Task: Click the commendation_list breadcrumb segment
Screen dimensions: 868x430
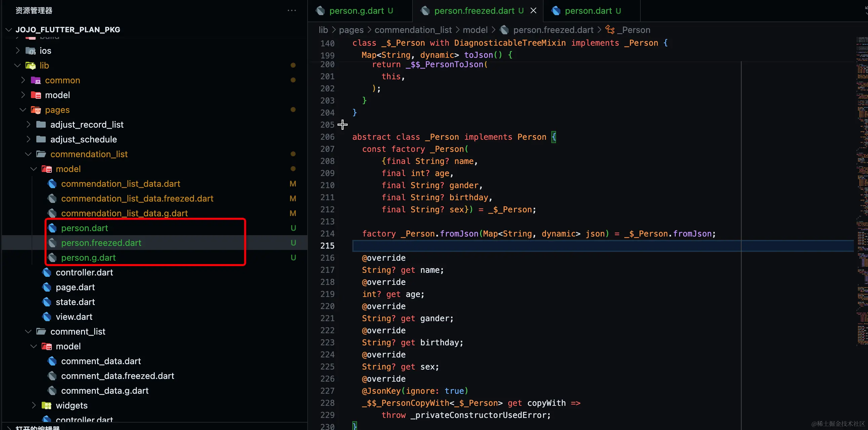Action: point(413,30)
